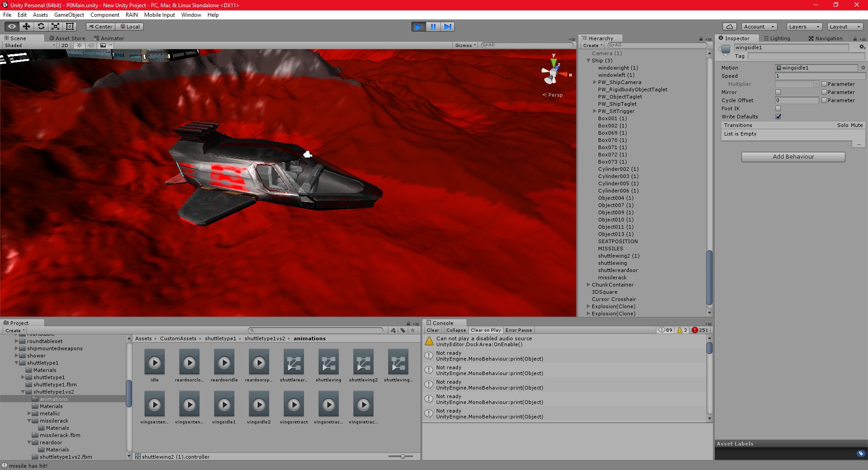The width and height of the screenshot is (868, 470).
Task: Uncheck Write Defaults
Action: (778, 117)
